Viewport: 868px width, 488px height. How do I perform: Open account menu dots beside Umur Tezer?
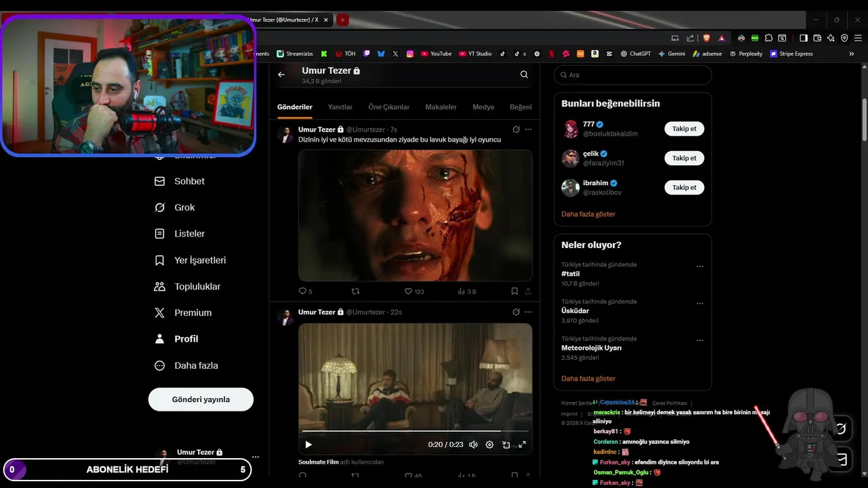[x=256, y=457]
